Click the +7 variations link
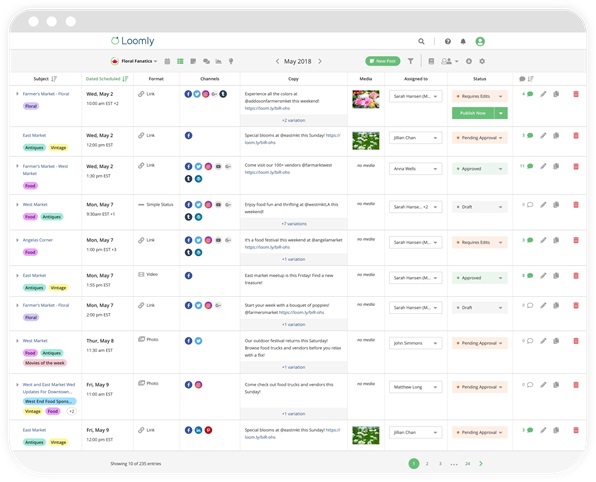 point(294,224)
